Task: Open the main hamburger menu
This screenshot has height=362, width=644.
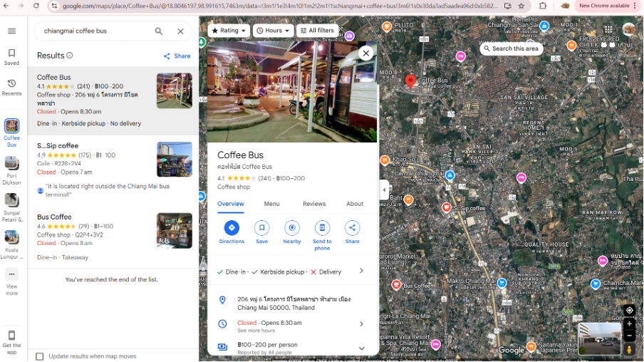Action: (11, 31)
